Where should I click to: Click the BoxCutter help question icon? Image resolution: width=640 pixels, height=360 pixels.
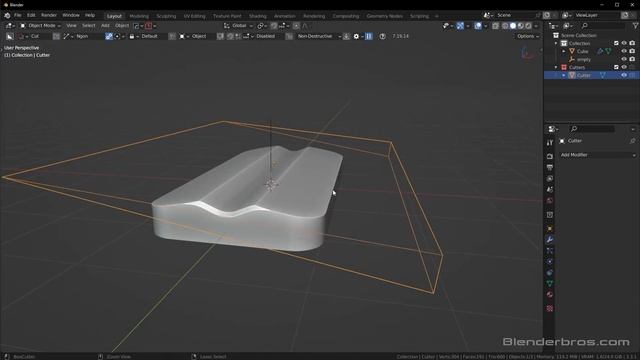coord(382,36)
